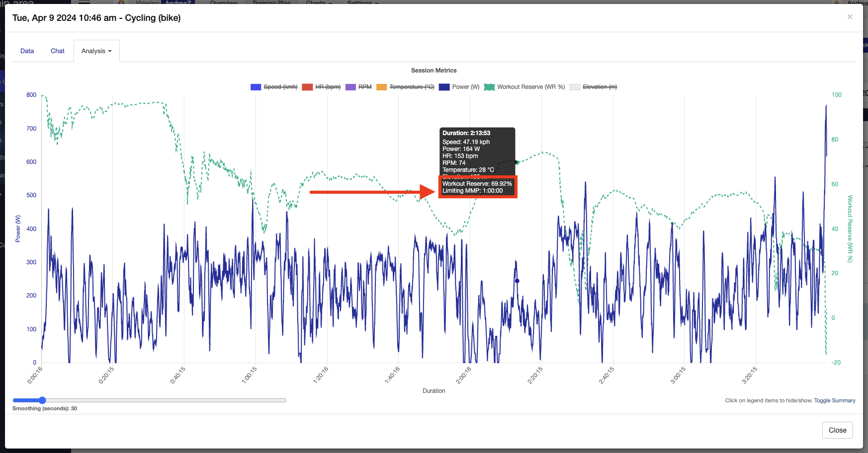868x453 pixels.
Task: Expand the Analysis dropdown tab
Action: click(96, 51)
